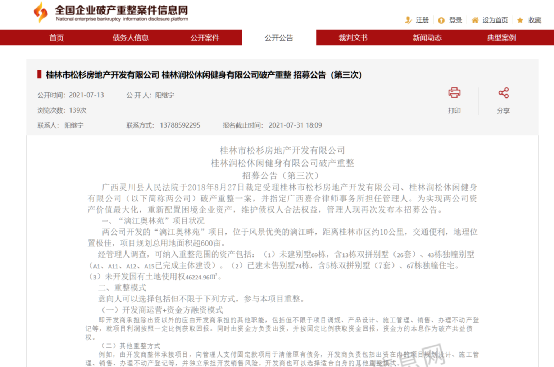Click the flame logo of the bankruptcy site
The width and height of the screenshot is (554, 367).
click(41, 12)
